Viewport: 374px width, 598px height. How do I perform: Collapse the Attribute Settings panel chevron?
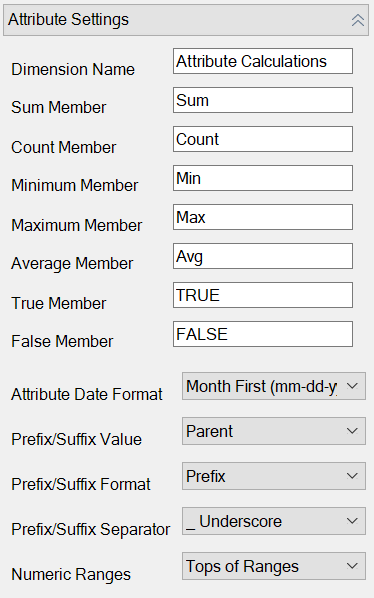[x=358, y=20]
